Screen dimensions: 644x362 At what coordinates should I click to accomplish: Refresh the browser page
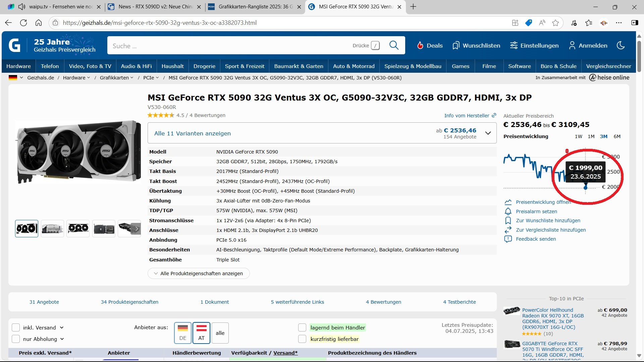[23, 23]
